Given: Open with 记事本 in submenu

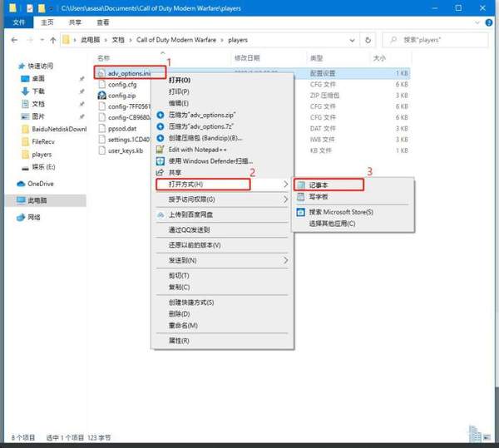Looking at the screenshot, I should [353, 185].
